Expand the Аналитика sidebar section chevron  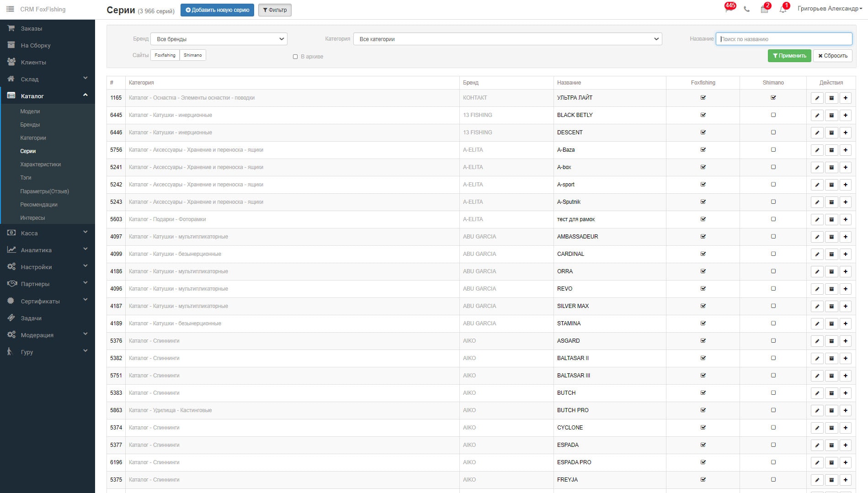85,249
